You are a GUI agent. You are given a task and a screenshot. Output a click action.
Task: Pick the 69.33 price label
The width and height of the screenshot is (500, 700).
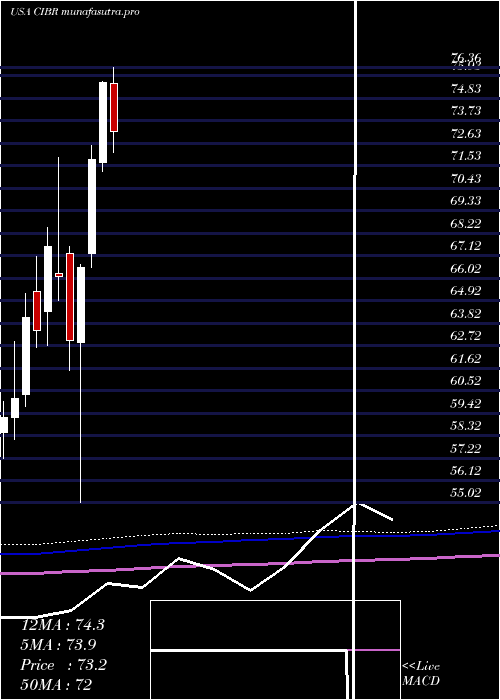466,200
